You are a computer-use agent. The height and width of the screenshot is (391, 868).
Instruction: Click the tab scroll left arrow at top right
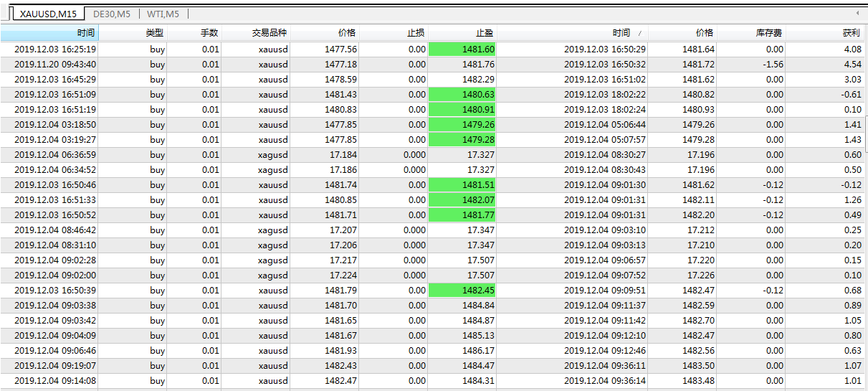(x=857, y=13)
